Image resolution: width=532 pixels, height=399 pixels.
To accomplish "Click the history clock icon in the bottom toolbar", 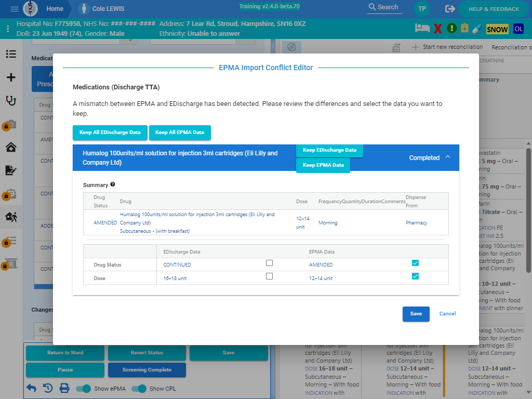I will pos(48,388).
